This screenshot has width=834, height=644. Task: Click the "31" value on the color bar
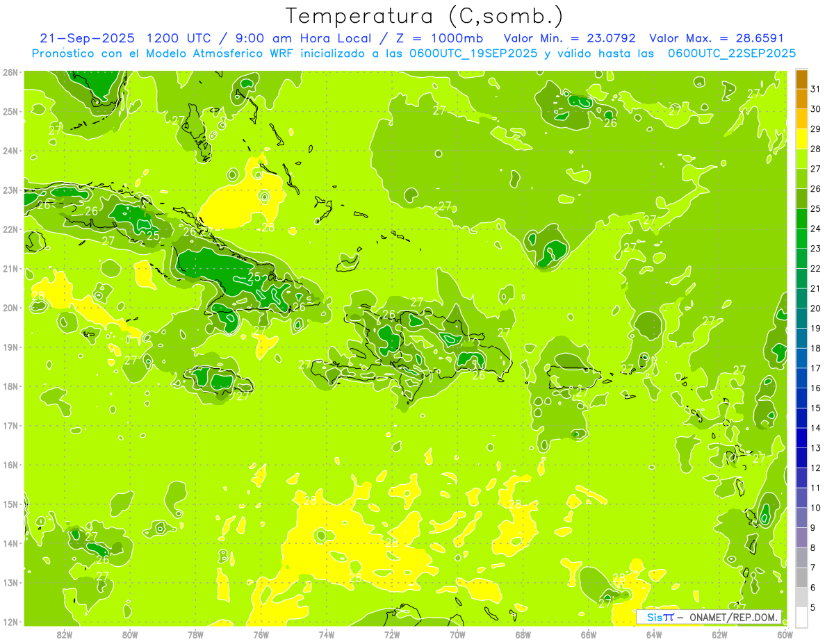(816, 89)
